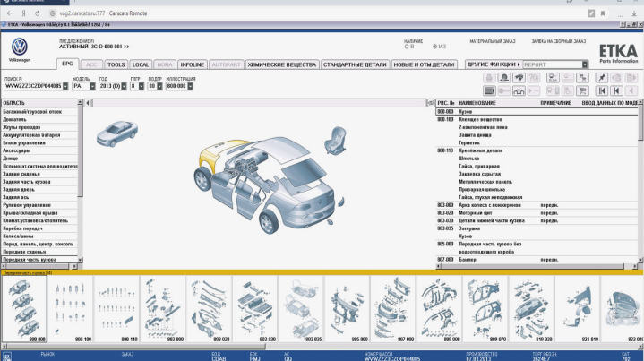The height and width of the screenshot is (361, 644).
Task: Open ХИМИЧЕСКИЕ ВЕЩЕСТВА tab
Action: click(x=282, y=64)
